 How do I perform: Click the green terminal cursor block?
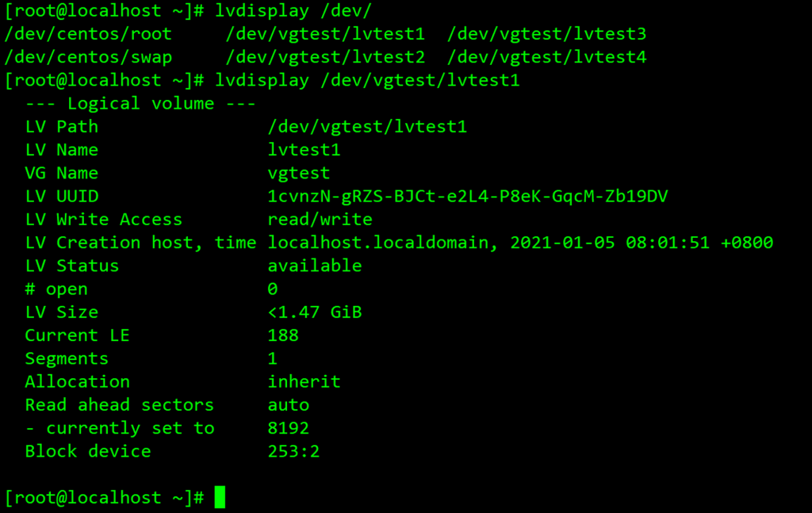click(x=220, y=497)
